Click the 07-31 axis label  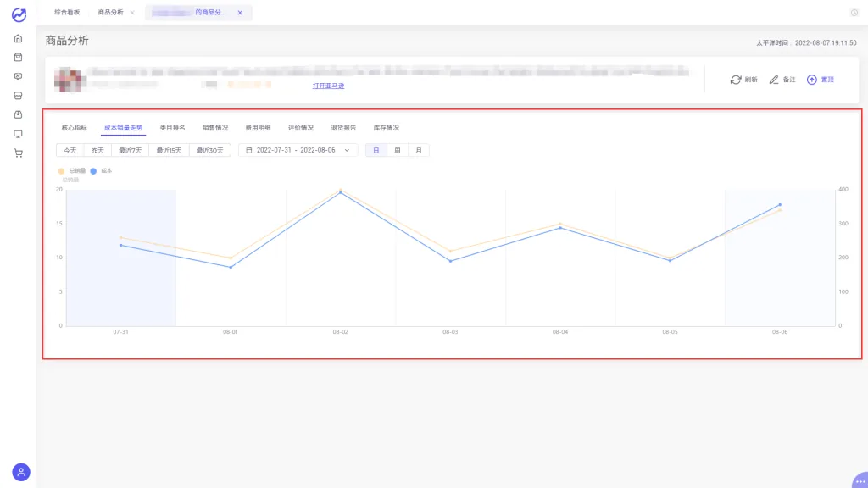120,332
